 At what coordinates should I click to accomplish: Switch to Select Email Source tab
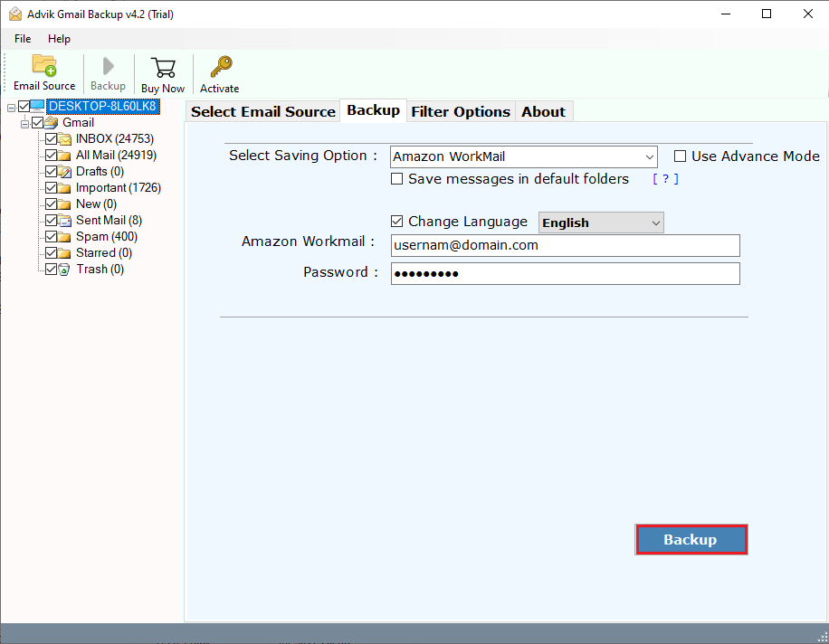point(262,111)
